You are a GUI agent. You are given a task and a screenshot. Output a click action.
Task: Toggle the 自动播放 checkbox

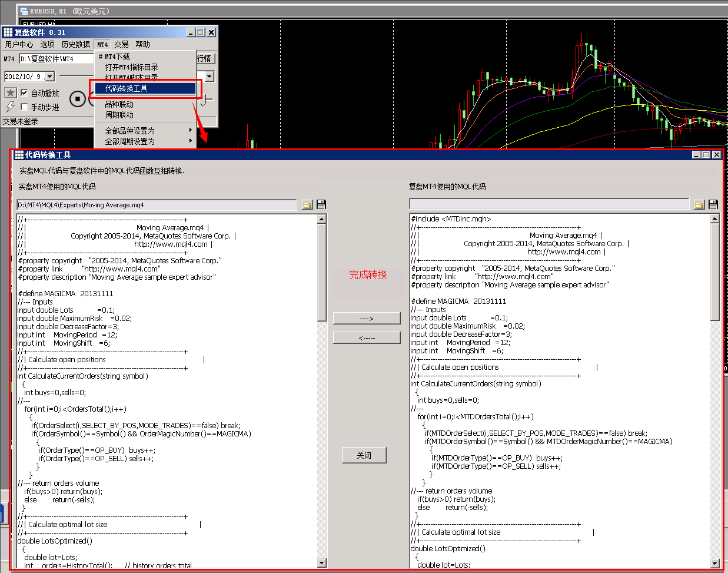[x=24, y=93]
